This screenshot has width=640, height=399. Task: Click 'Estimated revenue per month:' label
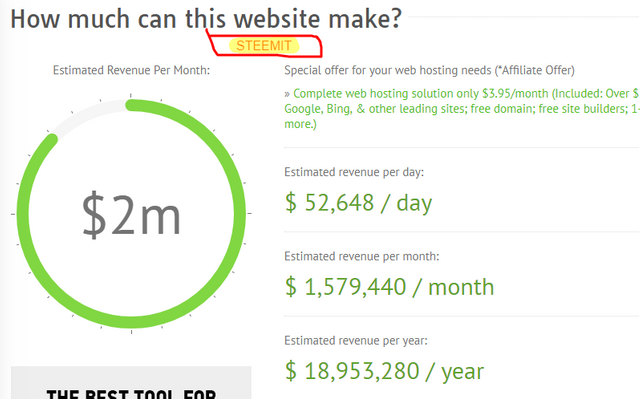[x=362, y=256]
